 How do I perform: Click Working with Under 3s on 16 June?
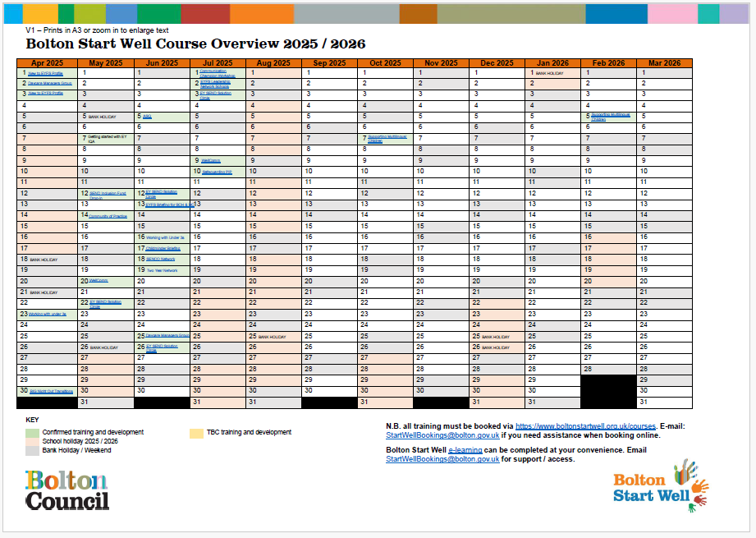(165, 238)
